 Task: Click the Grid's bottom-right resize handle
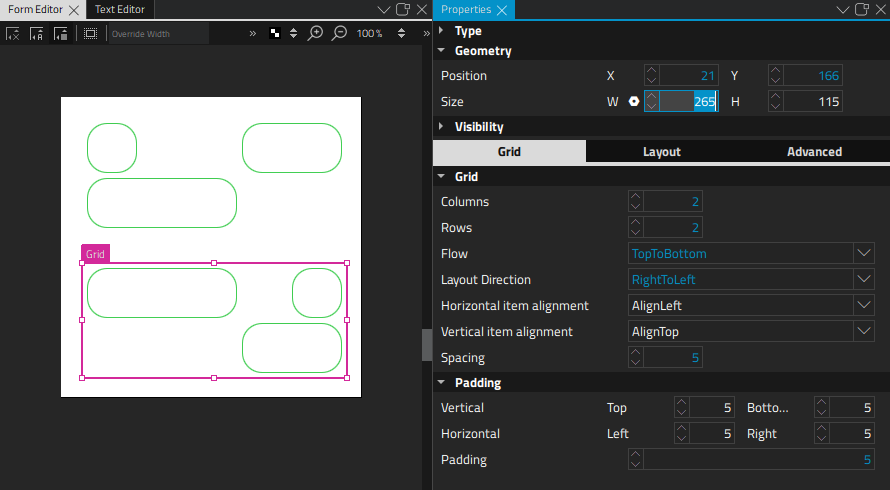click(347, 378)
